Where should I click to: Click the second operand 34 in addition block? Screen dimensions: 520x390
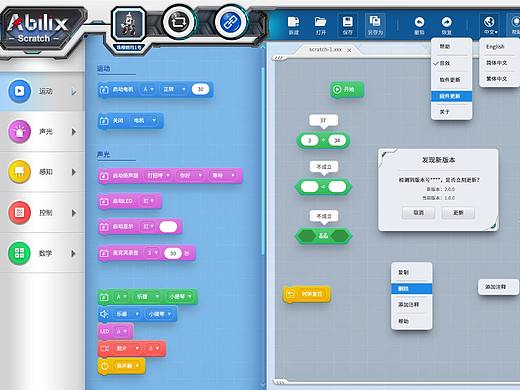point(337,141)
